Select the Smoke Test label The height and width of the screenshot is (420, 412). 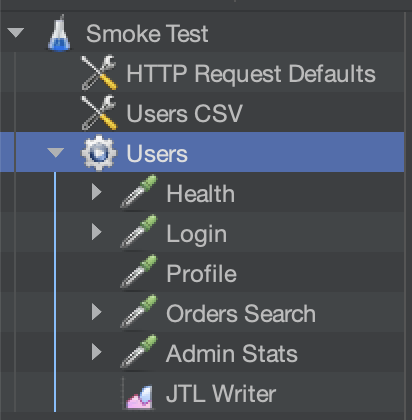[147, 34]
